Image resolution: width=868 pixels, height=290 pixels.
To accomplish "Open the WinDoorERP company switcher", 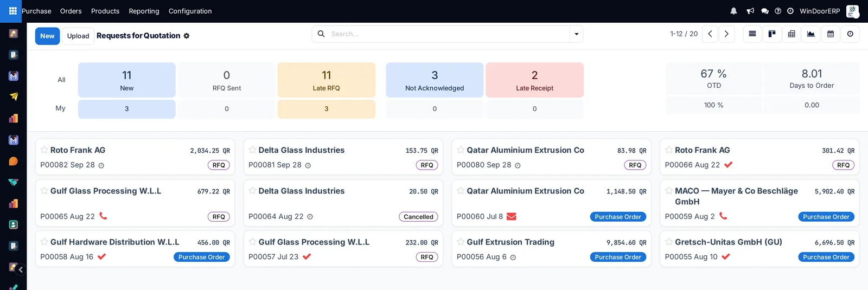I will pos(820,11).
